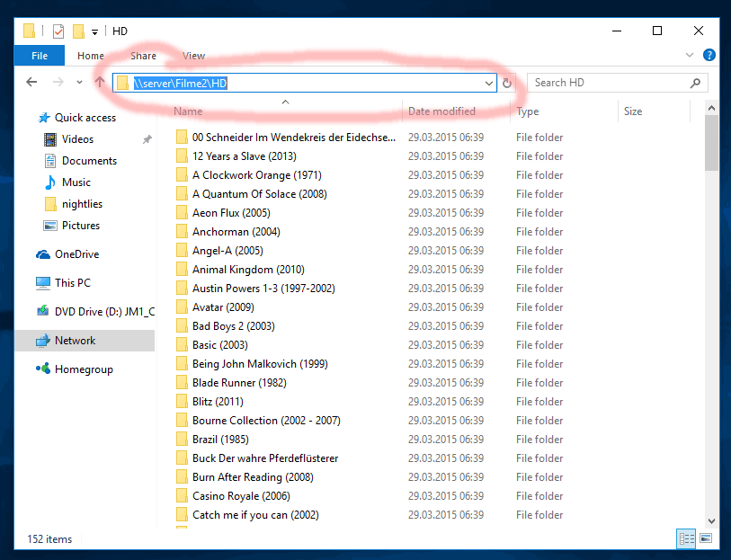The height and width of the screenshot is (560, 731).
Task: Click the pin icon beside Videos
Action: (x=147, y=139)
